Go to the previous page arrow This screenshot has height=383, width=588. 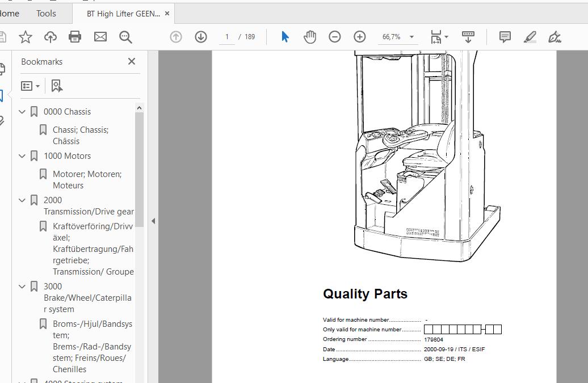pos(176,37)
